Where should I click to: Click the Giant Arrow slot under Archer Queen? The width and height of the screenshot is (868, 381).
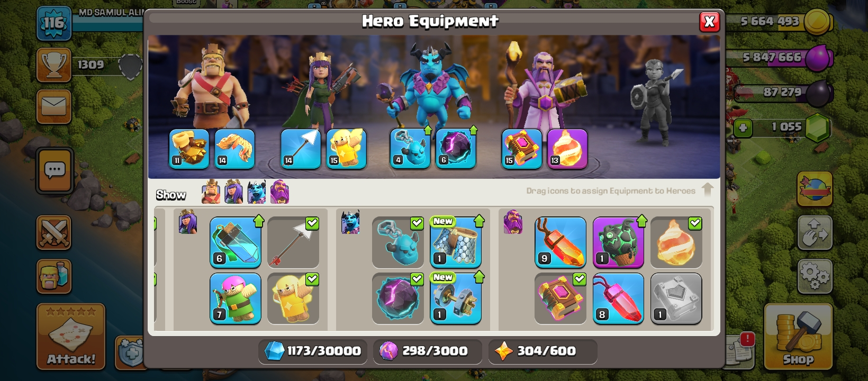coord(301,149)
